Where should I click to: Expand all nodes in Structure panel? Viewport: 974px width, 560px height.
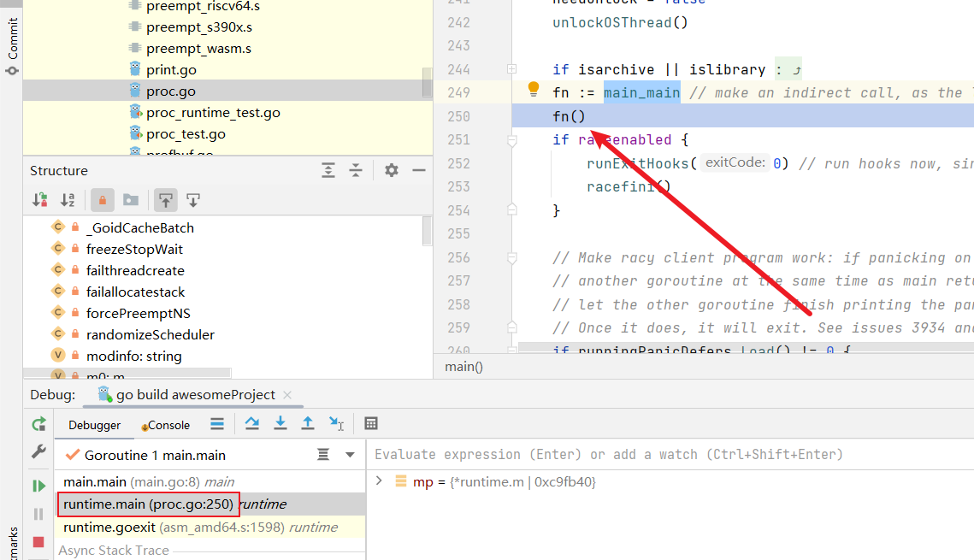pos(328,170)
